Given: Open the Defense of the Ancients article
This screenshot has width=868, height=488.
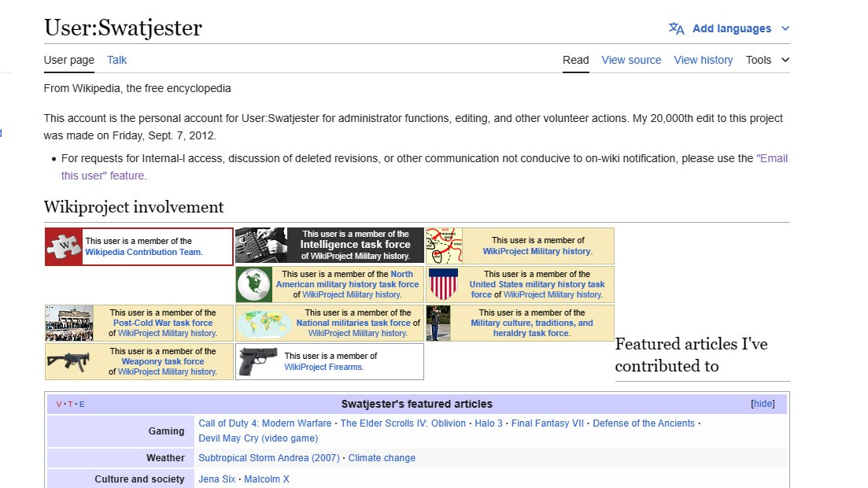Looking at the screenshot, I should pyautogui.click(x=643, y=423).
